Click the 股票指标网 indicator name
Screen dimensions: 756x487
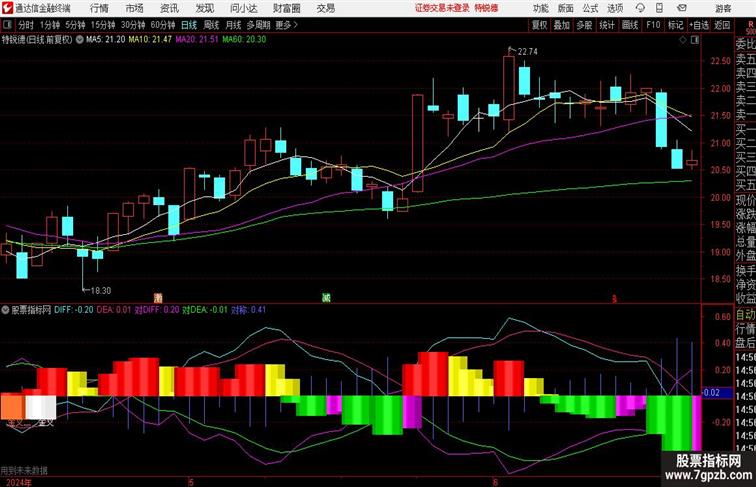(31, 310)
